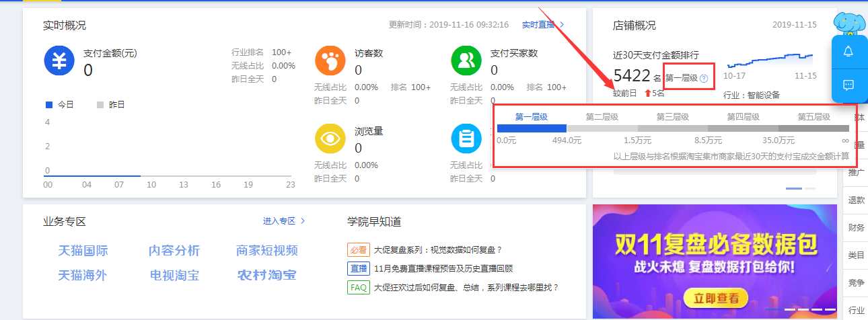Click the 近30天支付金额排行 heading
868x320 pixels.
click(x=656, y=54)
